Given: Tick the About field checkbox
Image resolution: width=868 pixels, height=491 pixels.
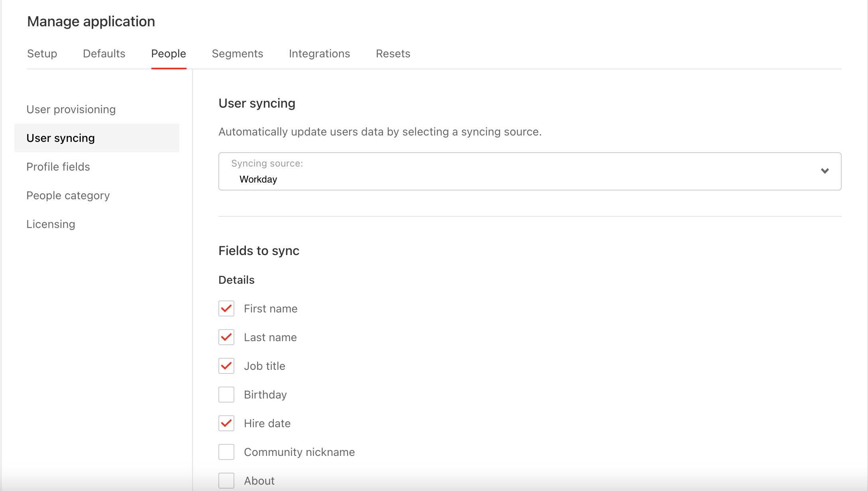Looking at the screenshot, I should click(226, 480).
